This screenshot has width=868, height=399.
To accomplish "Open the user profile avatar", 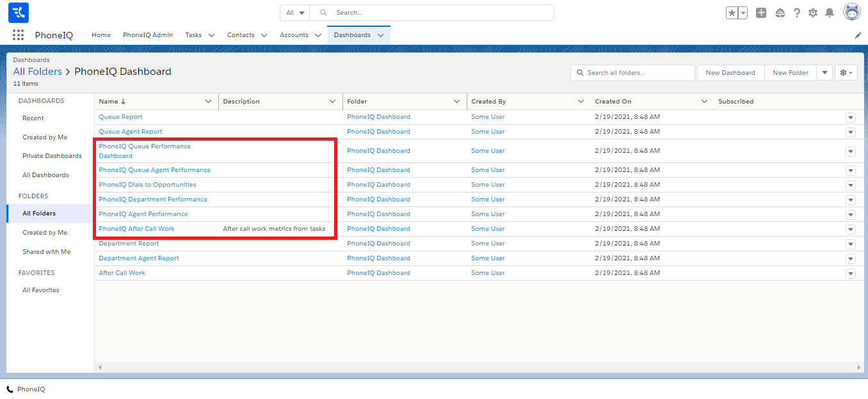I will (x=851, y=12).
